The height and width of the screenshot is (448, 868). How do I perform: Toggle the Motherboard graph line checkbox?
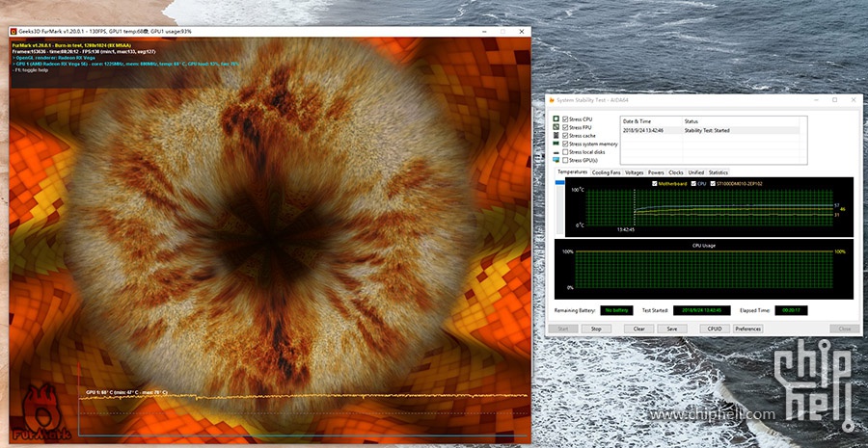tap(655, 183)
